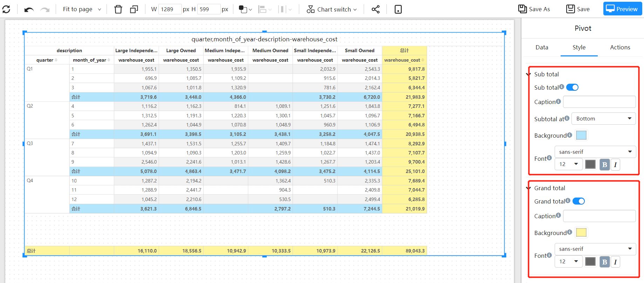
Task: Click info icon beside Grand total Font
Action: point(549,255)
